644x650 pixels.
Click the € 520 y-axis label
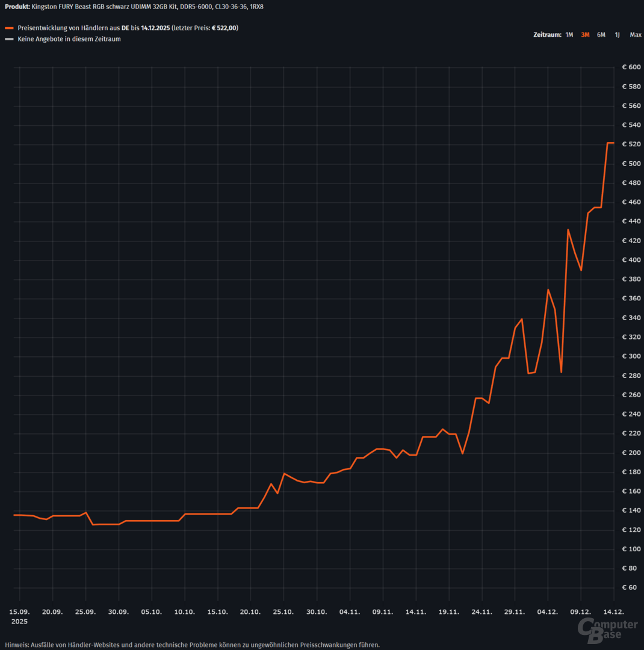631,144
